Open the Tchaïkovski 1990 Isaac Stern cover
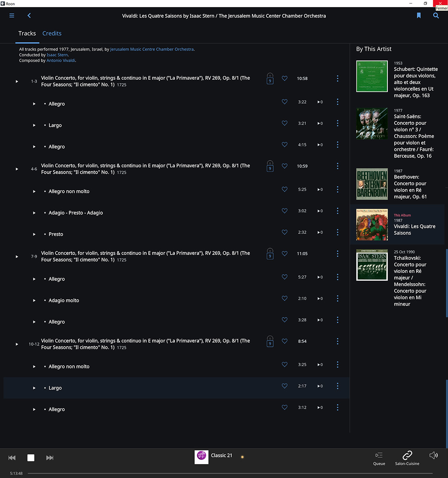 (x=372, y=265)
